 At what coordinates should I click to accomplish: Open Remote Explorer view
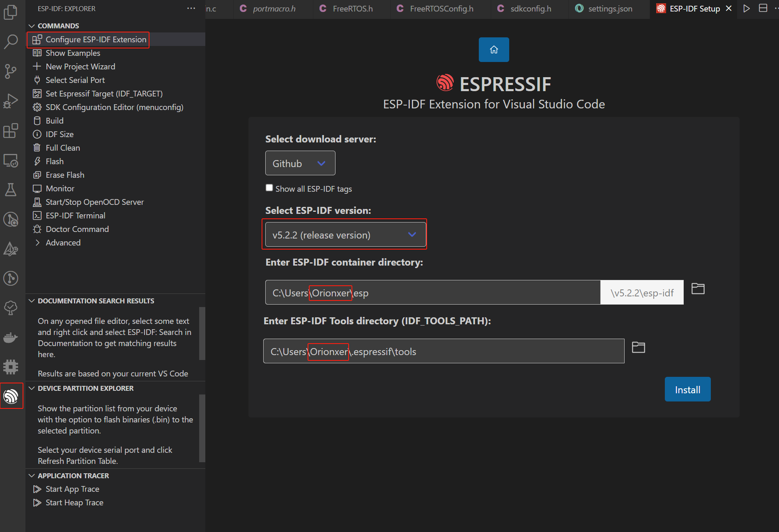click(11, 160)
